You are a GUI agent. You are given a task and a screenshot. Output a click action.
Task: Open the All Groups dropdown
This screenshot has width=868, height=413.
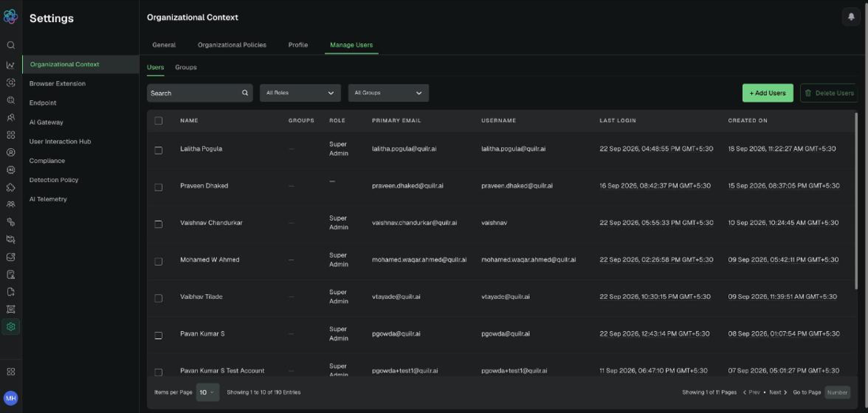pos(388,93)
